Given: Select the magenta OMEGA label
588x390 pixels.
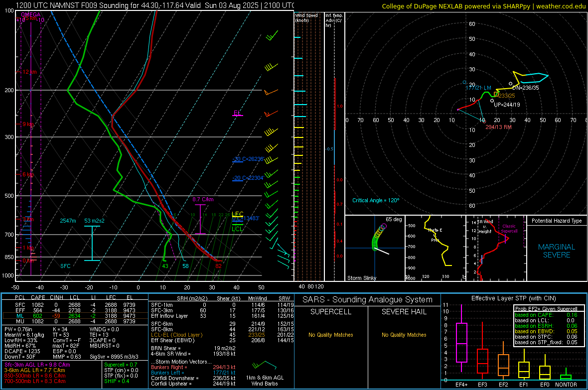Looking at the screenshot, I should pos(31,14).
